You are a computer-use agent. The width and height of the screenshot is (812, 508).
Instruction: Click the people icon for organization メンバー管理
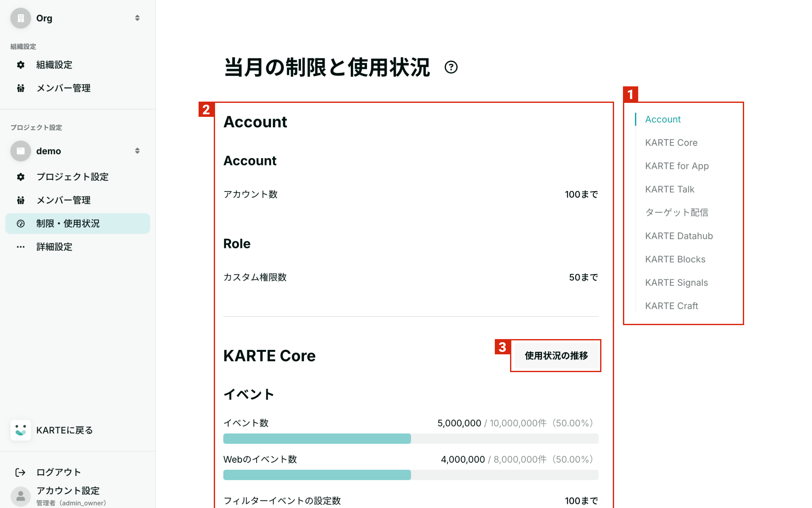click(x=21, y=88)
